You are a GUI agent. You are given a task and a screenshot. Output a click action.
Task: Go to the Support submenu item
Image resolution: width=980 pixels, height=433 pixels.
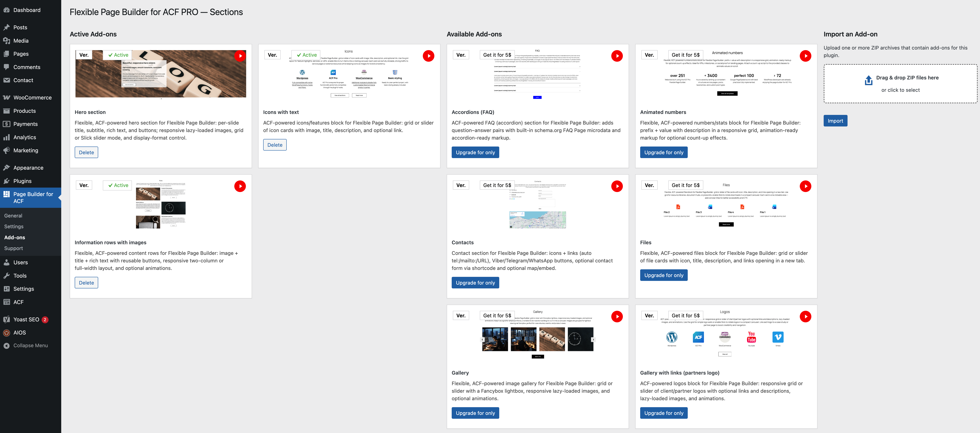click(x=13, y=248)
